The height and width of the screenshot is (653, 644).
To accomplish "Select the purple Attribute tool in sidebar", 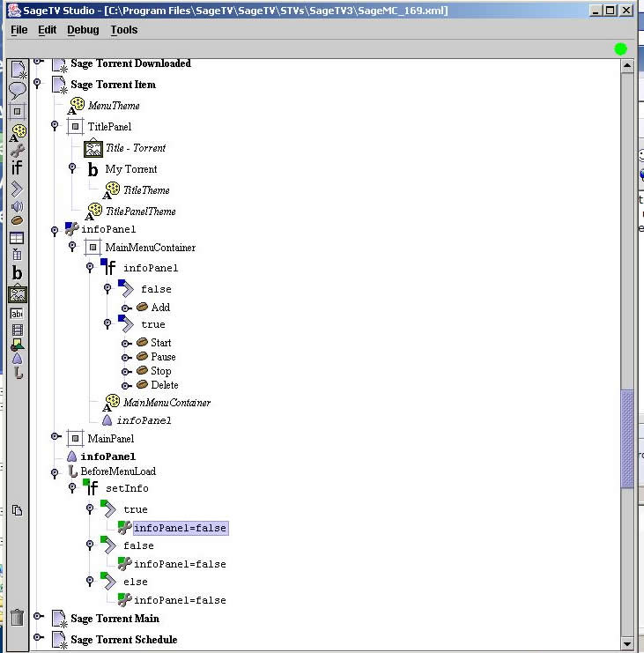I will click(x=17, y=359).
